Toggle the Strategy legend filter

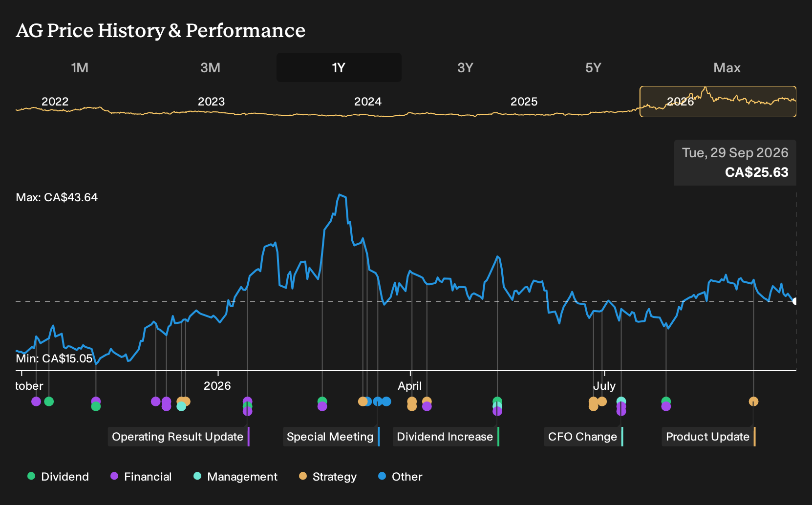[328, 477]
